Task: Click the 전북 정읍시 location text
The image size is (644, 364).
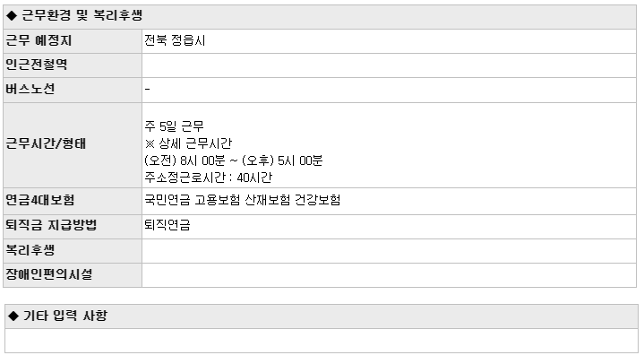Action: point(175,40)
